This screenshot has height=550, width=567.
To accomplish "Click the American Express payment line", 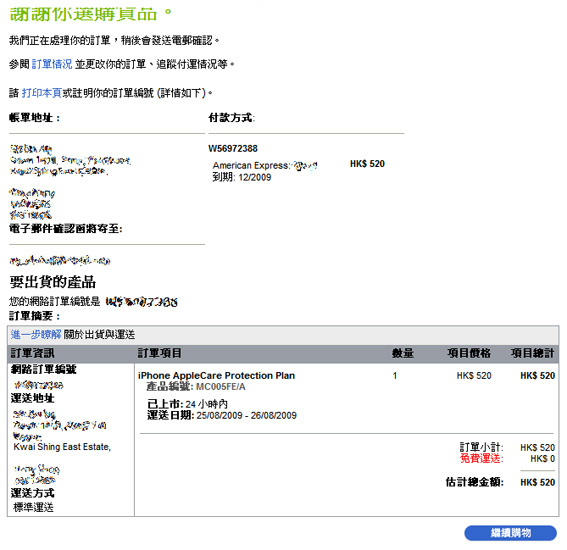I will pos(265,166).
